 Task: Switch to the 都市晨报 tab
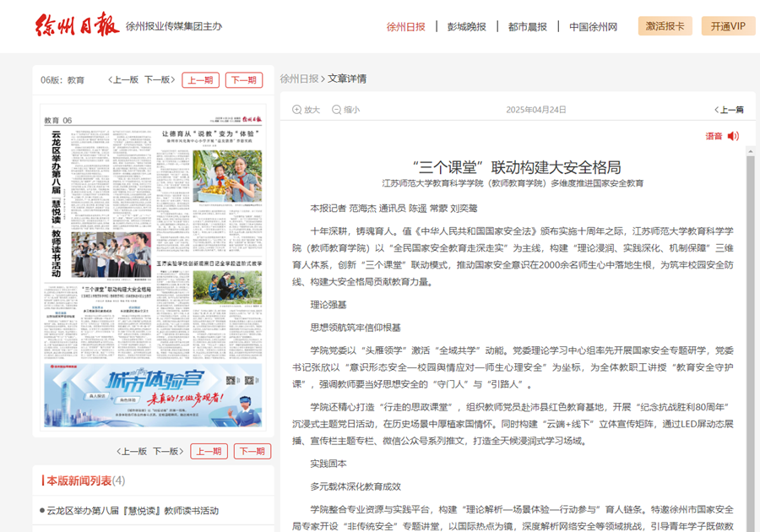(527, 26)
